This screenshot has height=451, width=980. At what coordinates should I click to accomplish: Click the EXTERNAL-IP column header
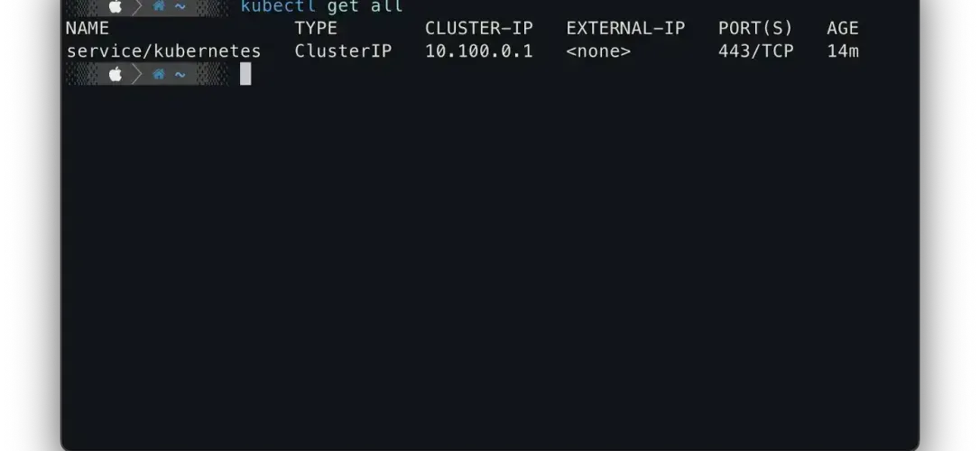(625, 29)
